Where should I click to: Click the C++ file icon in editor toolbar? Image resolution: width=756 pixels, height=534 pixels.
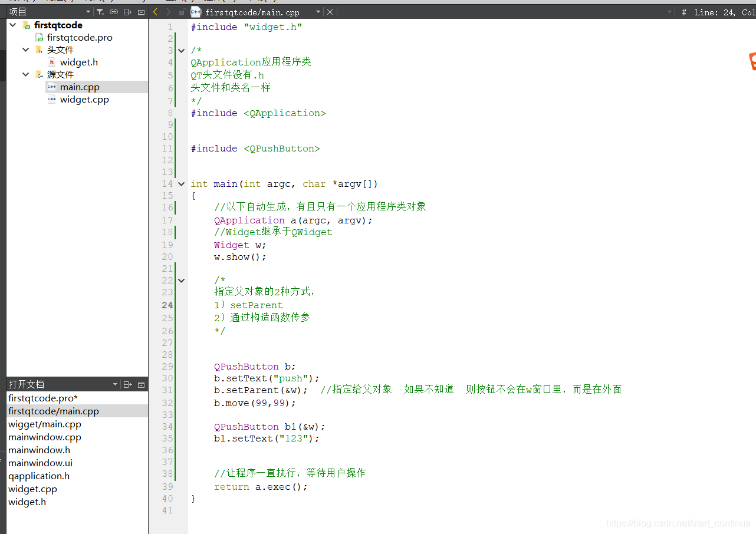pyautogui.click(x=196, y=12)
